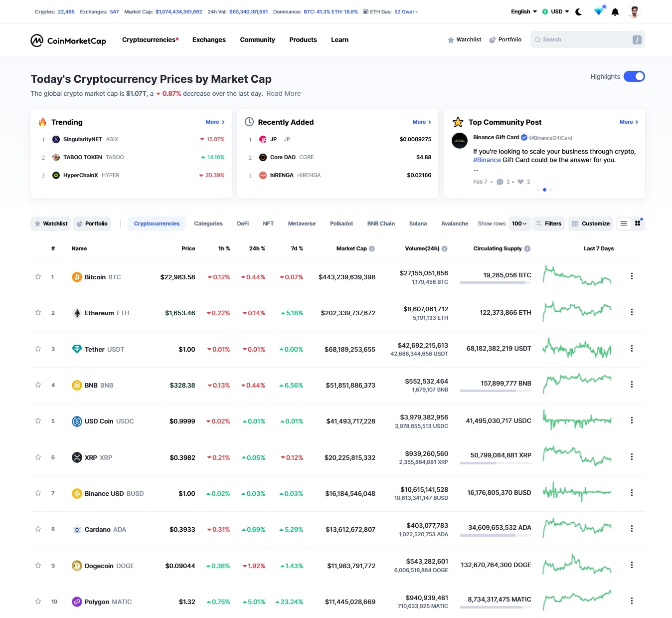Focus the Search input field
Viewport: 672px width, 618px height.
tap(587, 40)
